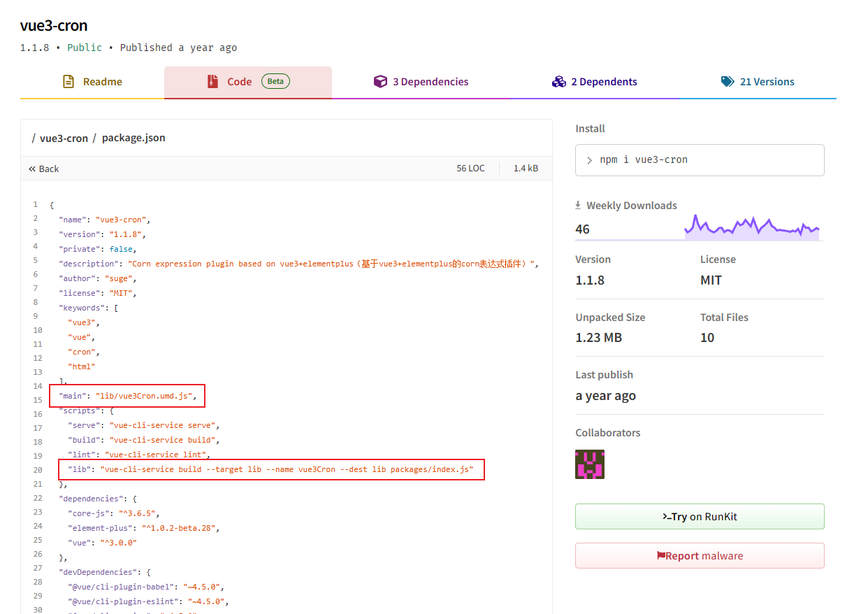Image resolution: width=868 pixels, height=614 pixels.
Task: Open the 21 Versions tab
Action: 758,82
